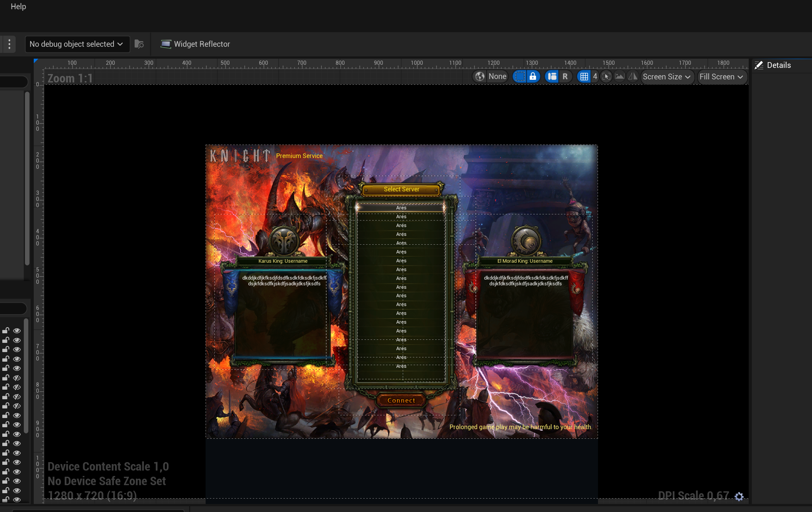Viewport: 812px width, 512px height.
Task: Click the Karus round emblem image
Action: tap(284, 241)
